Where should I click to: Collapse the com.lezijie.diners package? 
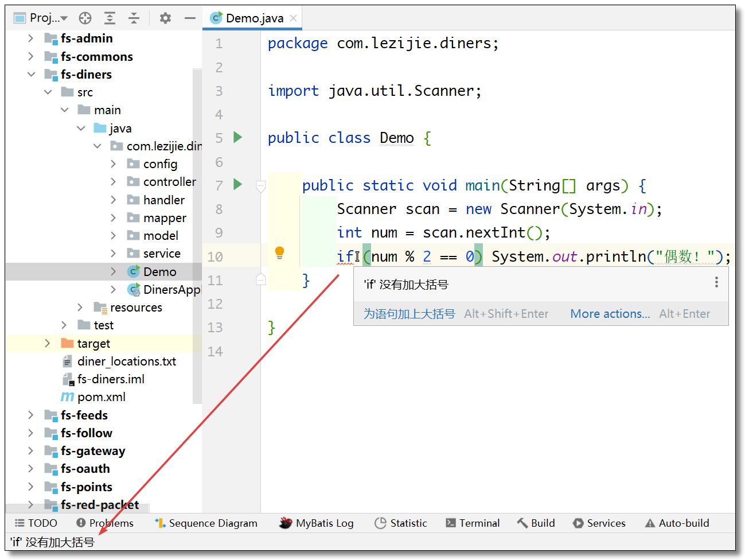pyautogui.click(x=97, y=146)
